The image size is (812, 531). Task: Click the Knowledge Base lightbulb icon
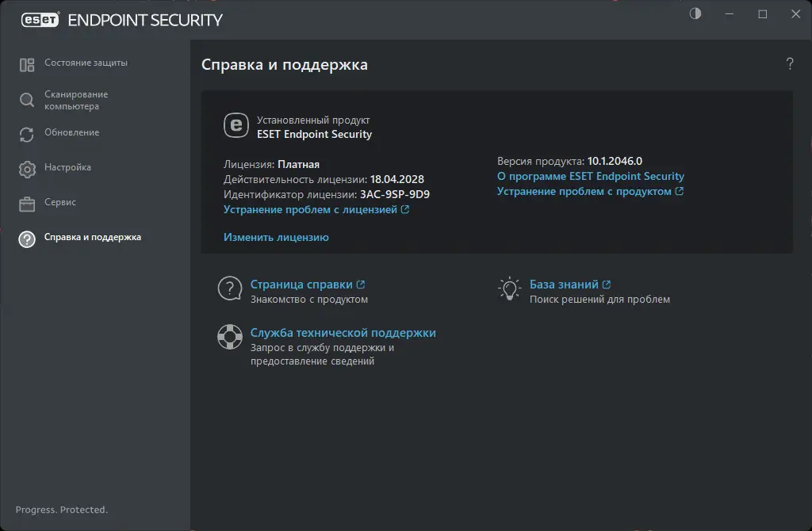click(x=508, y=288)
